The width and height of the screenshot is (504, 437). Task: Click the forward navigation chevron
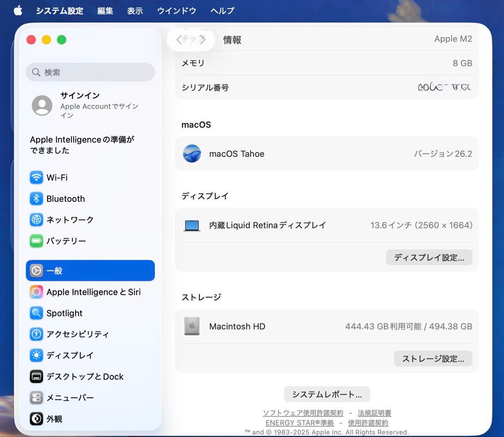coord(203,40)
